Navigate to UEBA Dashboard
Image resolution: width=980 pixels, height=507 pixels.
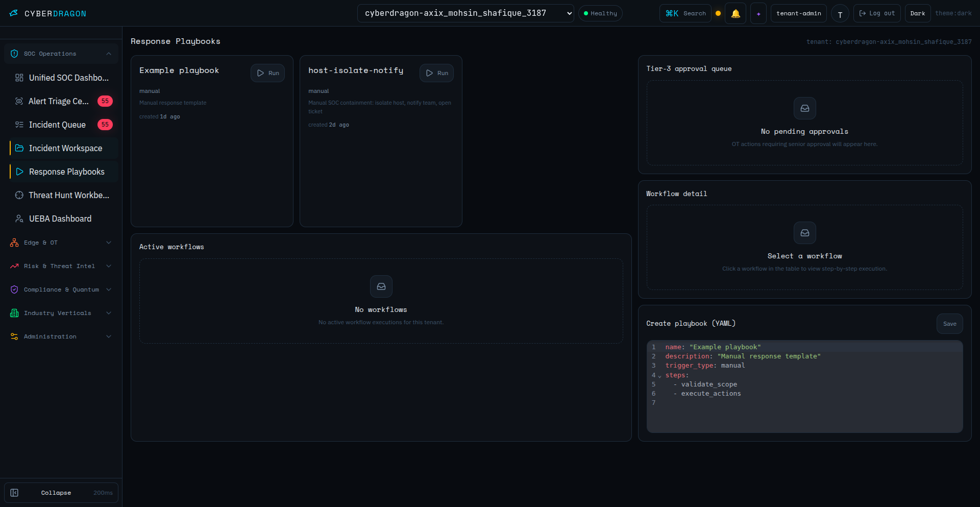(64, 219)
